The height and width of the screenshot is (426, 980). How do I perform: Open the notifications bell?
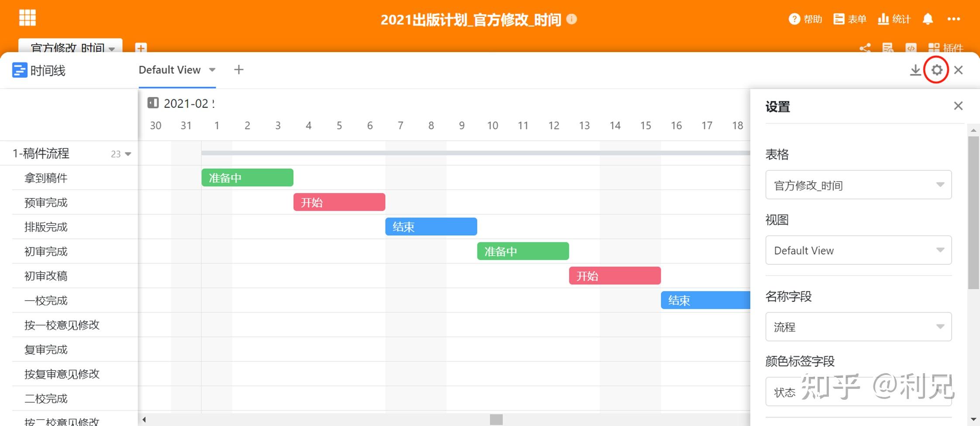928,19
